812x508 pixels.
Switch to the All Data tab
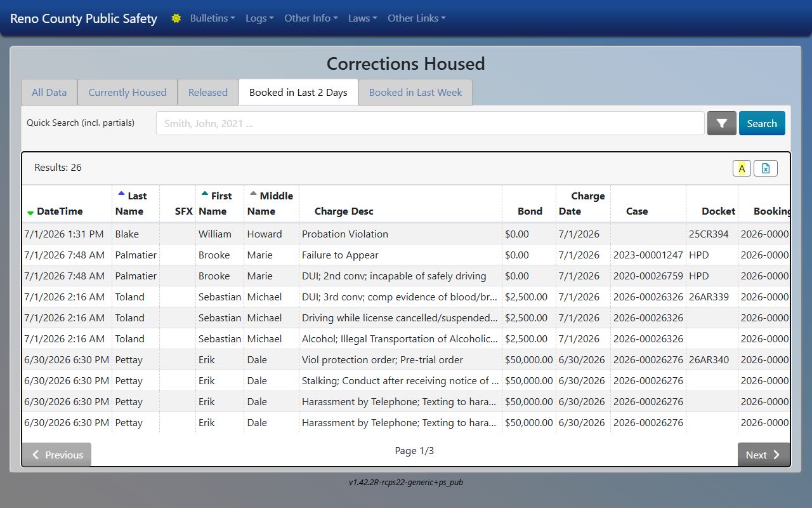coord(49,92)
